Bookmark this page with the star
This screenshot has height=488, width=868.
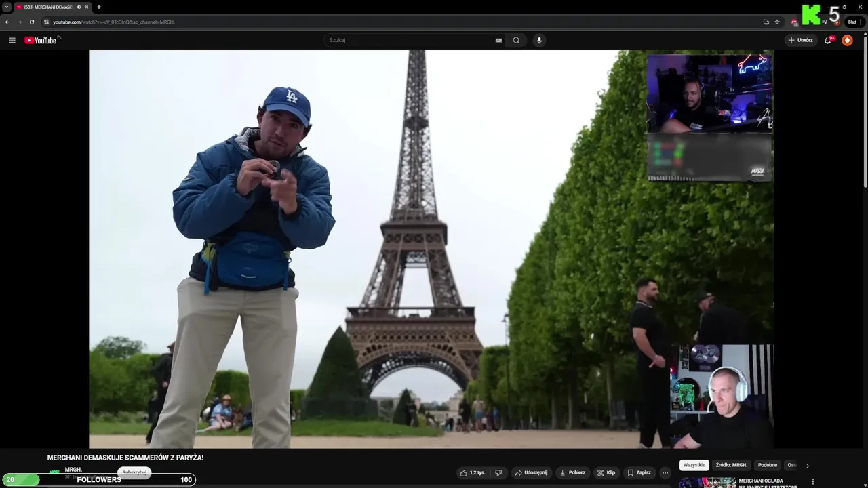click(777, 22)
